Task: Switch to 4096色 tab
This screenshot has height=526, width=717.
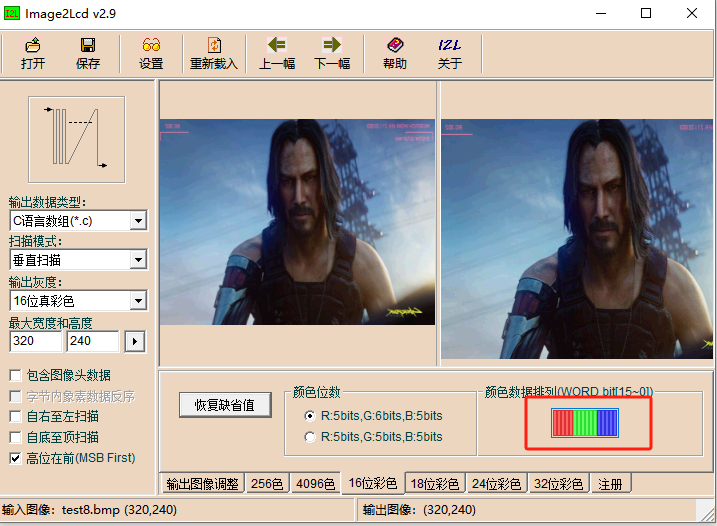Action: [x=315, y=483]
